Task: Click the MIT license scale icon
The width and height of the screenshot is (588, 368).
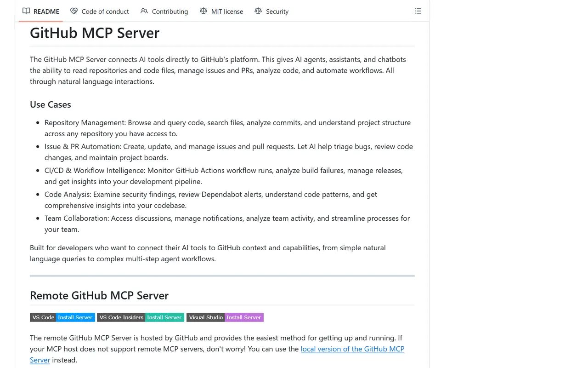Action: click(x=204, y=11)
